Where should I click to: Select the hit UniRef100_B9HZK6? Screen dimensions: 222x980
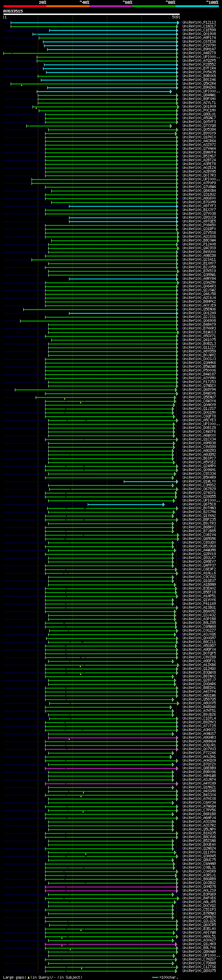(x=199, y=88)
